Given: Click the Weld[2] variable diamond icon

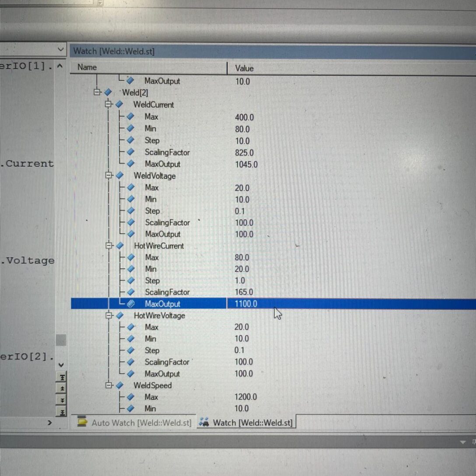Looking at the screenshot, I should (x=108, y=92).
